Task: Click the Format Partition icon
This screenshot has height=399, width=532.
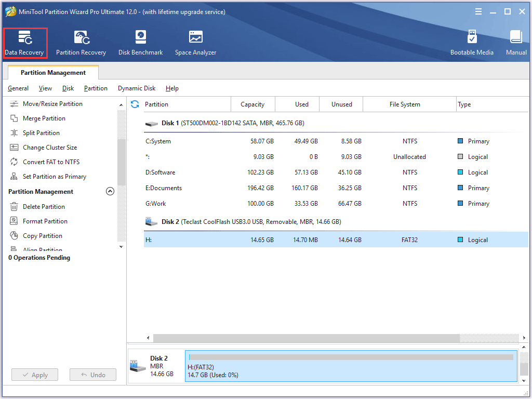Action: (x=14, y=221)
